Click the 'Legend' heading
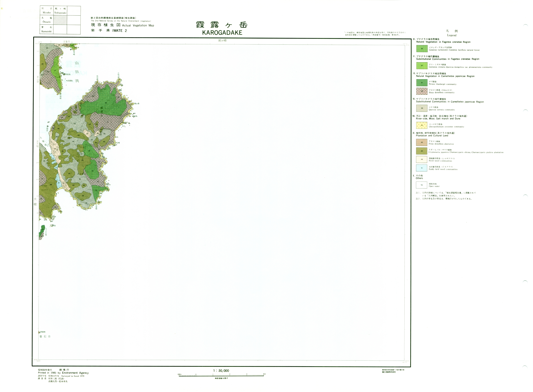533x392 pixels. [x=452, y=35]
